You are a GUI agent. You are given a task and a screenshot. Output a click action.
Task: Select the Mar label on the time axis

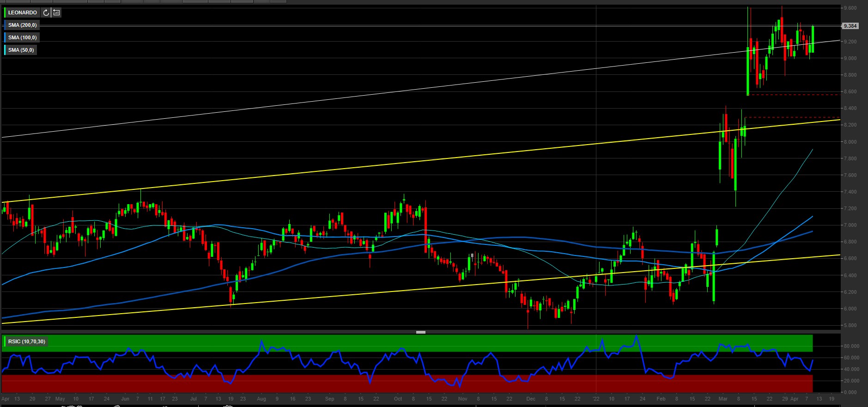click(723, 399)
